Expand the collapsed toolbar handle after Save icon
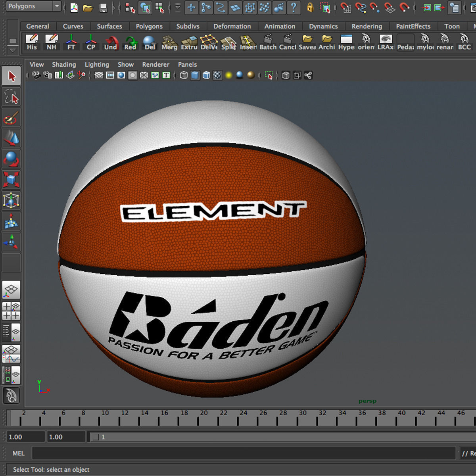The image size is (476, 476). (114, 7)
